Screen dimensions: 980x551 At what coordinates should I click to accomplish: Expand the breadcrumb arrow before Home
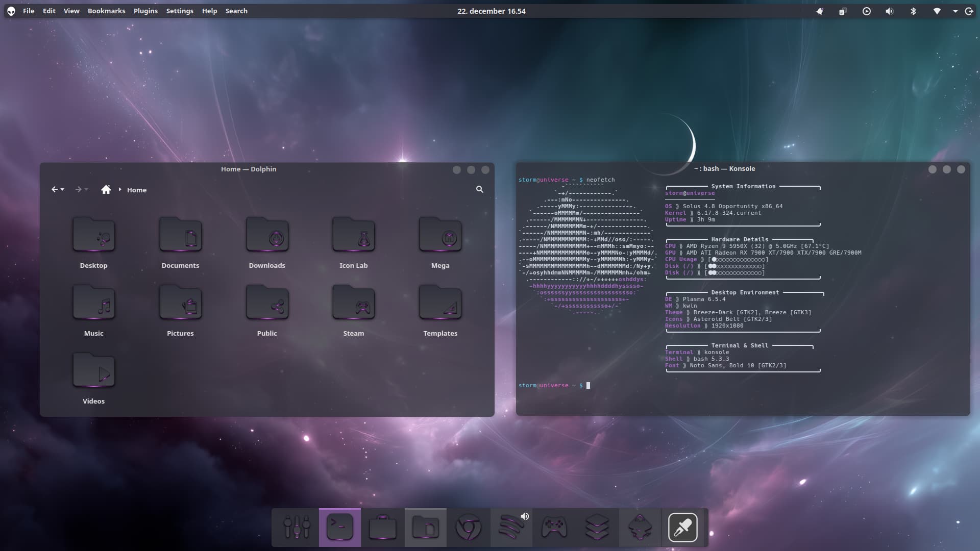120,189
